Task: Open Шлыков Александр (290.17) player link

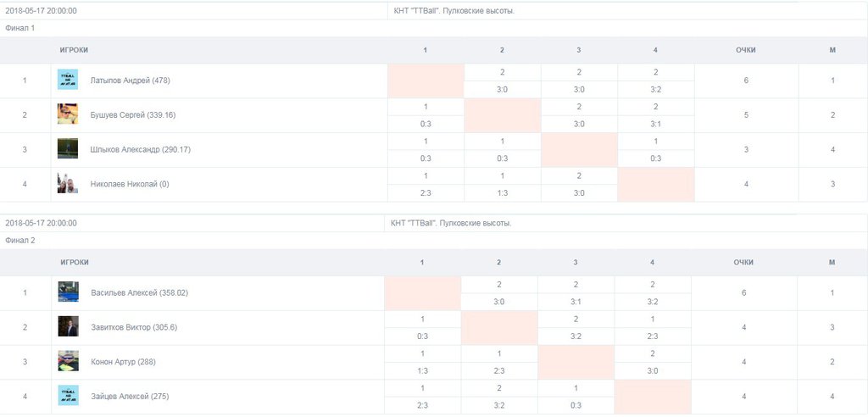Action: pos(136,149)
